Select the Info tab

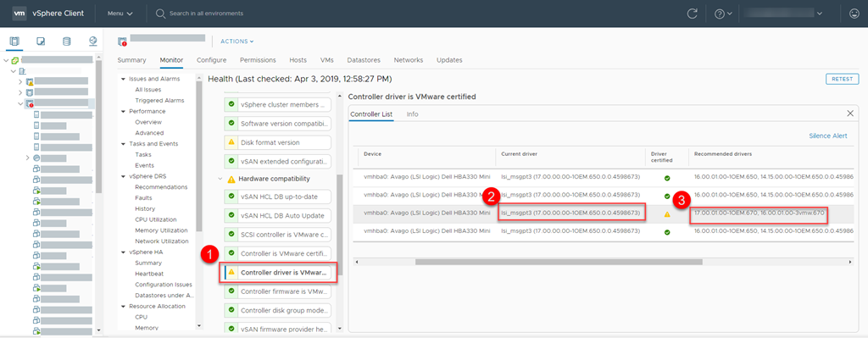413,114
